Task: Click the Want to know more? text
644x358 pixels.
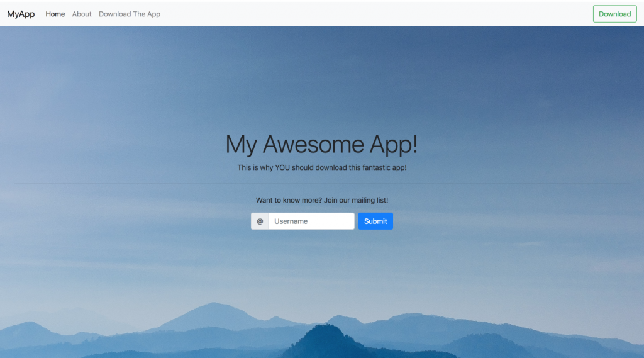Action: pyautogui.click(x=289, y=200)
